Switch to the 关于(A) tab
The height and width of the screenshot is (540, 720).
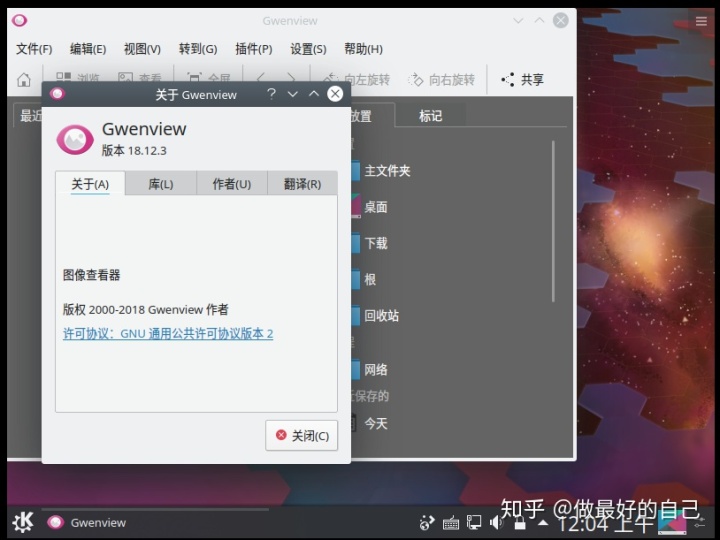90,184
